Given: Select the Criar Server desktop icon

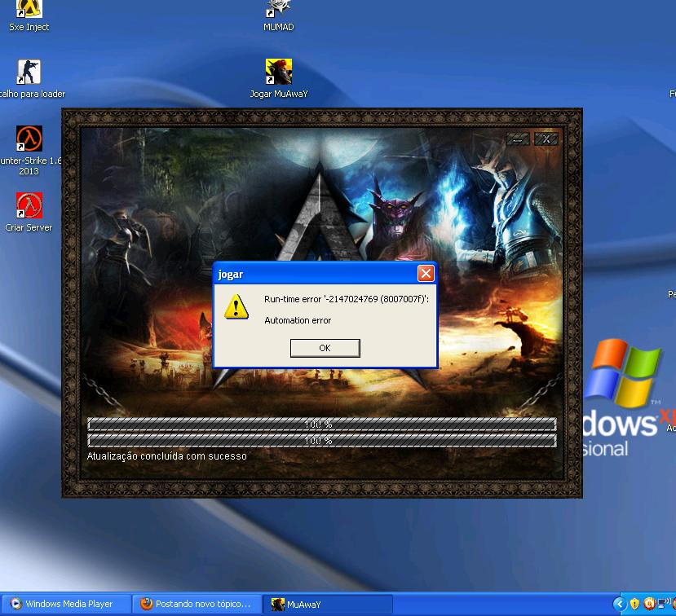Looking at the screenshot, I should (x=29, y=205).
